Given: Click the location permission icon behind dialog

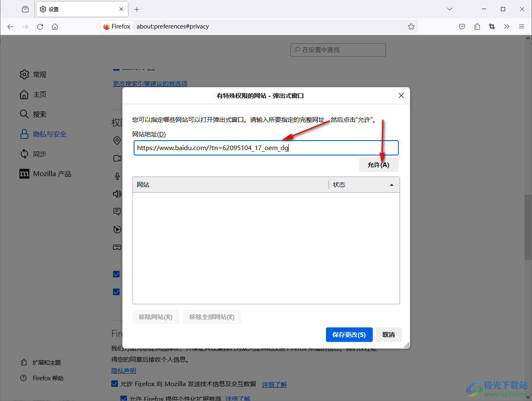Looking at the screenshot, I should [x=117, y=141].
